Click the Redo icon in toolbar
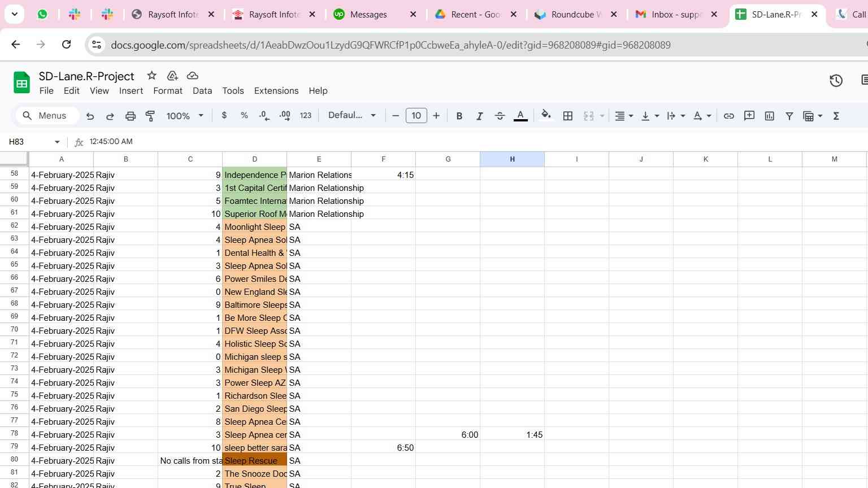This screenshot has width=868, height=488. 110,116
